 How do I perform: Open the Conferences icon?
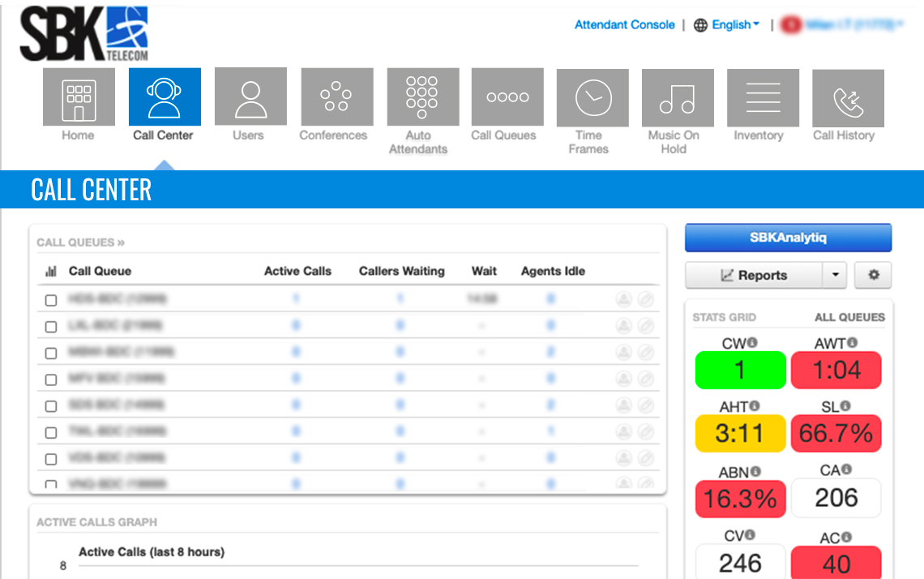pos(336,97)
